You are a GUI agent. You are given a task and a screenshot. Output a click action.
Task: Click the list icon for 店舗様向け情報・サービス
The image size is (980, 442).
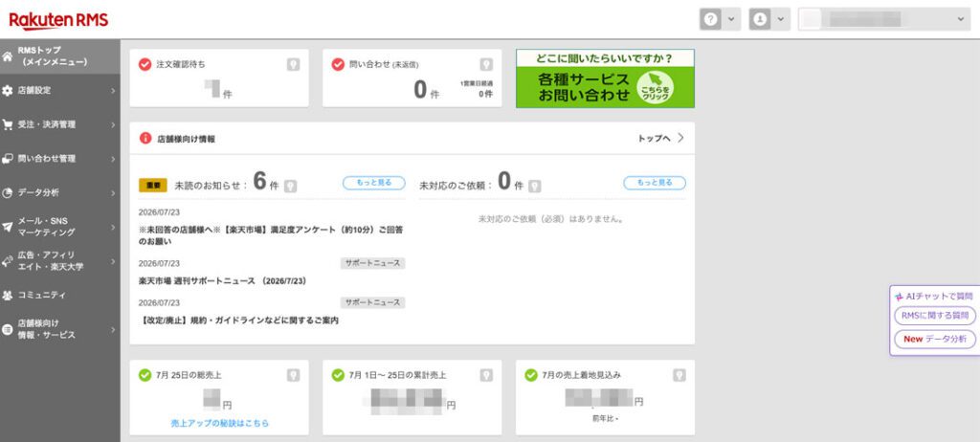(8, 329)
